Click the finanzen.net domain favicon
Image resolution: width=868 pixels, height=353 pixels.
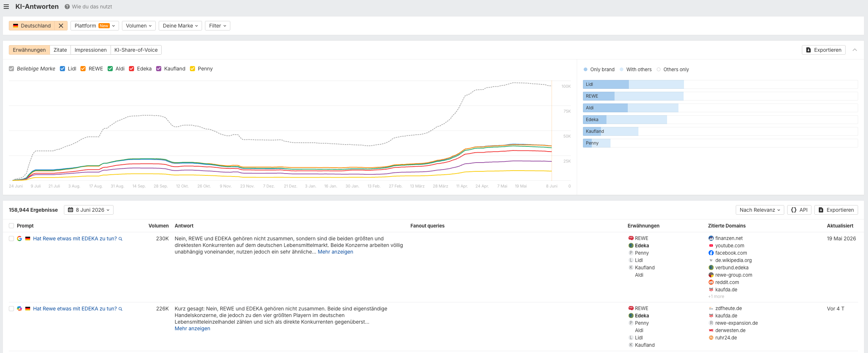(711, 239)
